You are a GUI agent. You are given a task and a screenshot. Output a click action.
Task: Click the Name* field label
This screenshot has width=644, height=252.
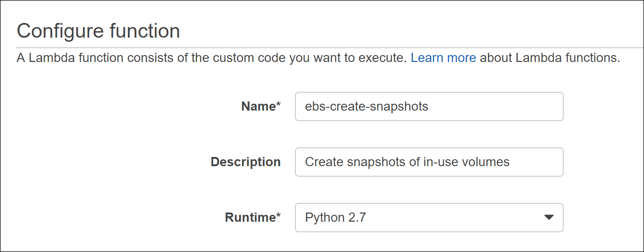[261, 106]
